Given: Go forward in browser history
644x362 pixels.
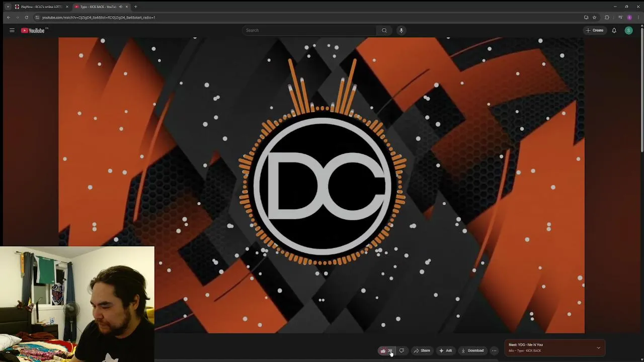Looking at the screenshot, I should pyautogui.click(x=17, y=17).
